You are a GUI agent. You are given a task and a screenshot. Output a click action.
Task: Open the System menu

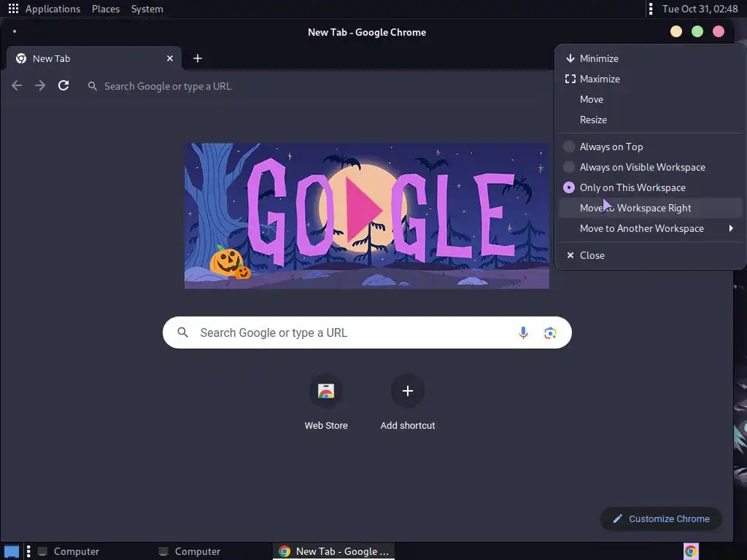[147, 9]
